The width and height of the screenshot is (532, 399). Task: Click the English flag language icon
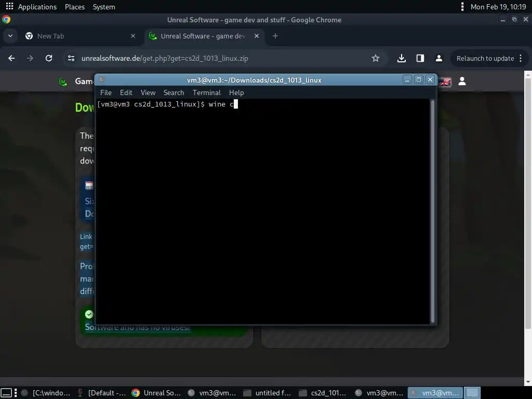[x=445, y=82]
